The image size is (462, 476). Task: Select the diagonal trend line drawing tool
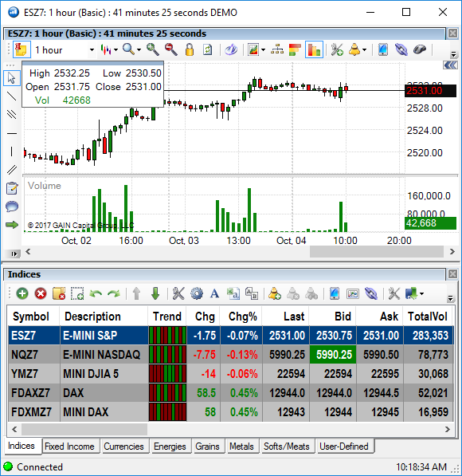12,96
